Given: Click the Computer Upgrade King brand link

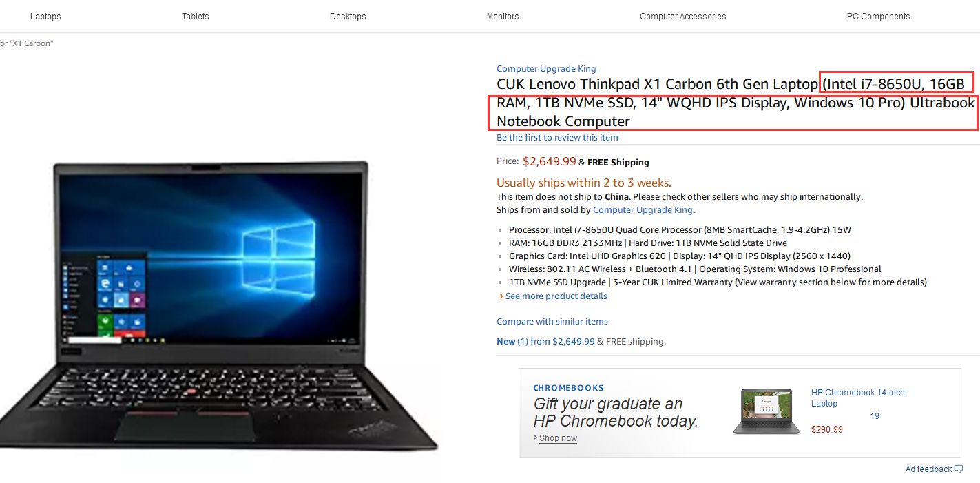Looking at the screenshot, I should [546, 69].
